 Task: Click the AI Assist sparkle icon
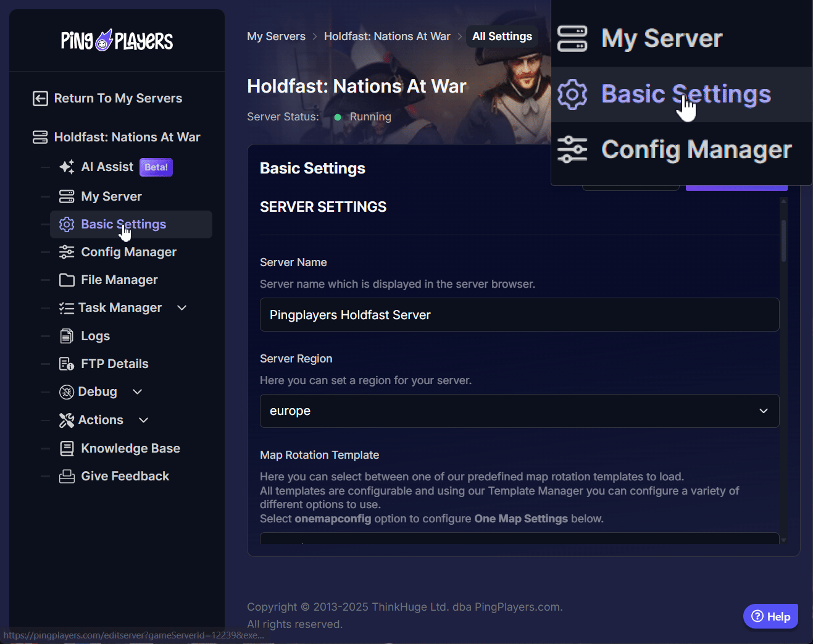[x=67, y=167]
